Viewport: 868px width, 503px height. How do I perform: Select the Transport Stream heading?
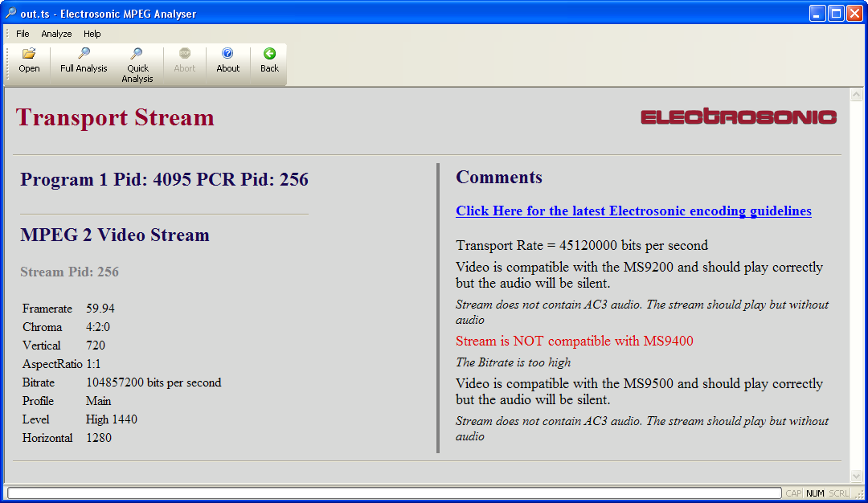115,117
